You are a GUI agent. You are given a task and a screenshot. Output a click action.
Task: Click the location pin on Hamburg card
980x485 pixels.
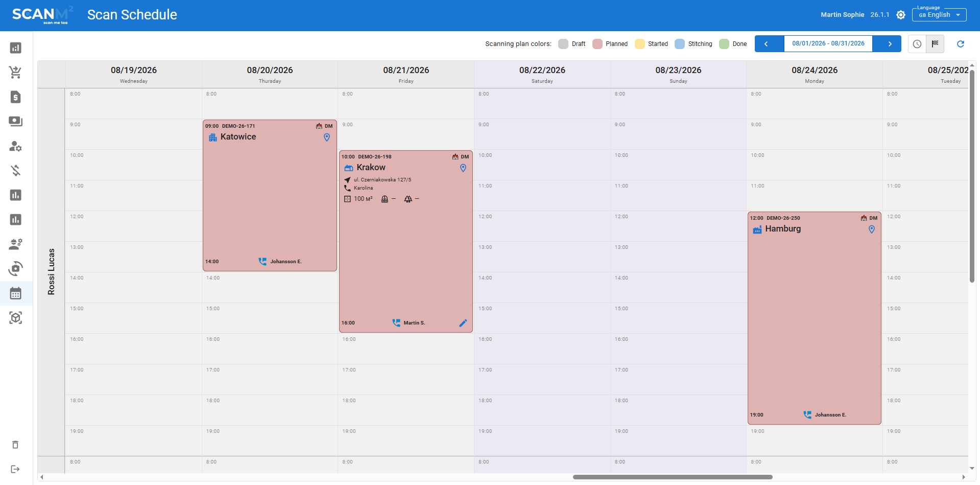tap(872, 229)
